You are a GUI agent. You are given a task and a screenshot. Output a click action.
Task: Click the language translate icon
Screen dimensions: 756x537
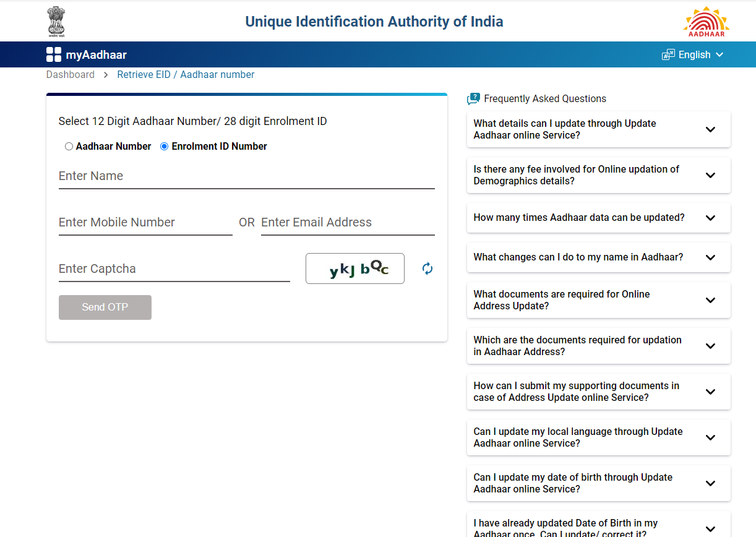[668, 54]
